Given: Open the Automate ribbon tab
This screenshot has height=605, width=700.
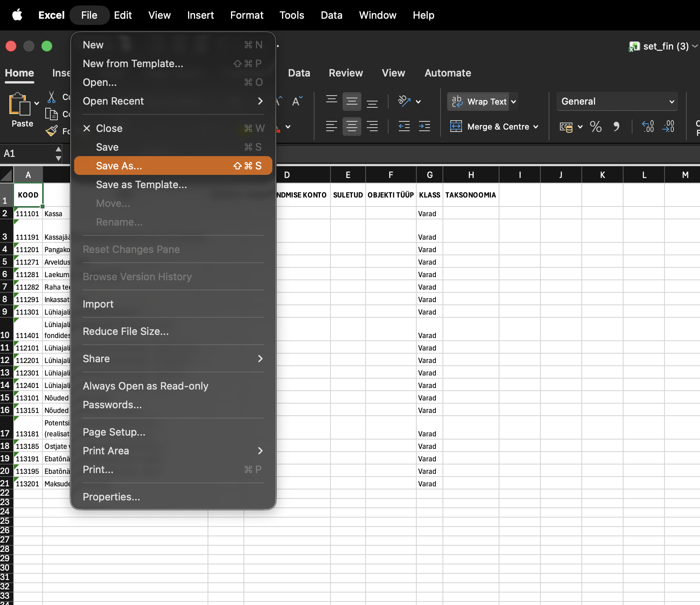Looking at the screenshot, I should point(448,73).
